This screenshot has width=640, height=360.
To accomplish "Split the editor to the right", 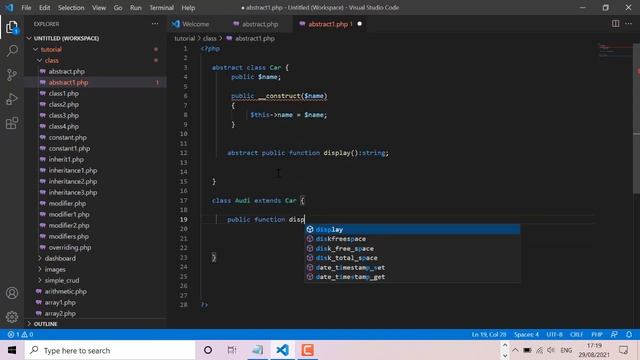I will (x=615, y=24).
